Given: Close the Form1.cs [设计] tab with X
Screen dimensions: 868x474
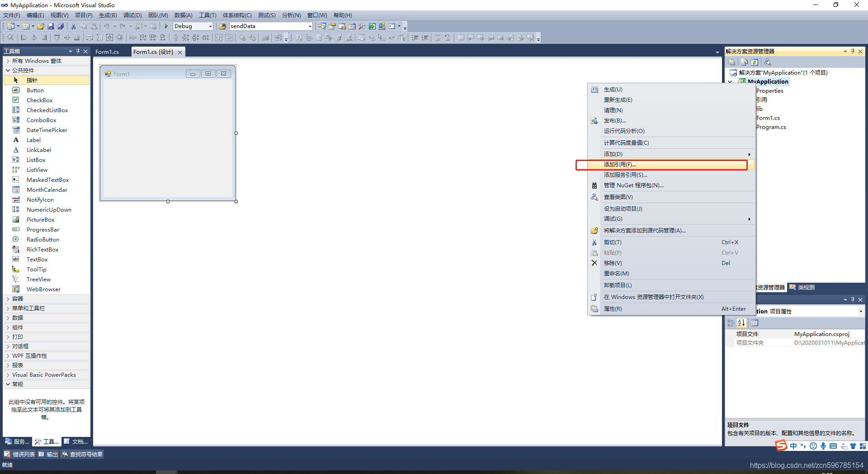Looking at the screenshot, I should 180,52.
